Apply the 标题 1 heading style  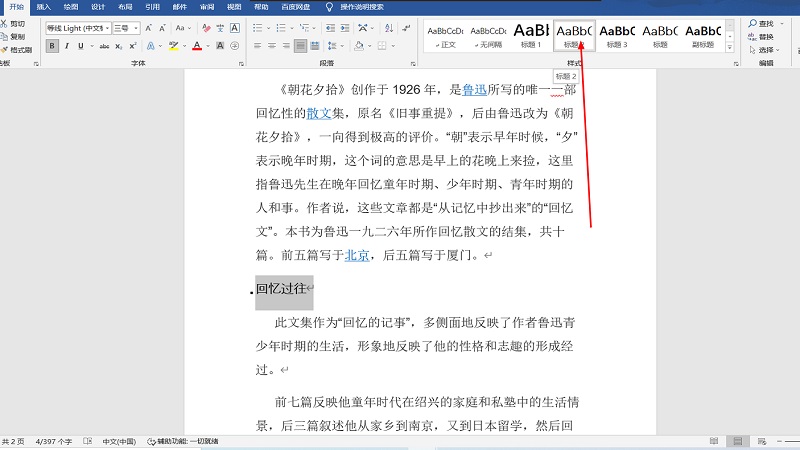click(x=530, y=34)
